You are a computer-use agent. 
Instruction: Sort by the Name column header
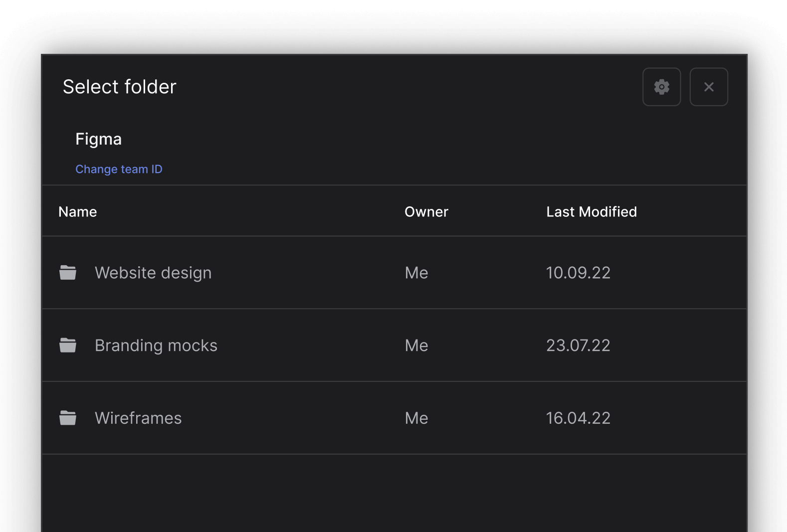tap(77, 211)
